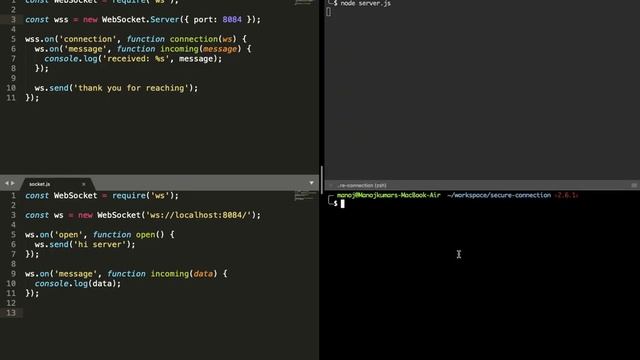Click port number 8084 in server code
640x360 pixels.
(x=232, y=20)
